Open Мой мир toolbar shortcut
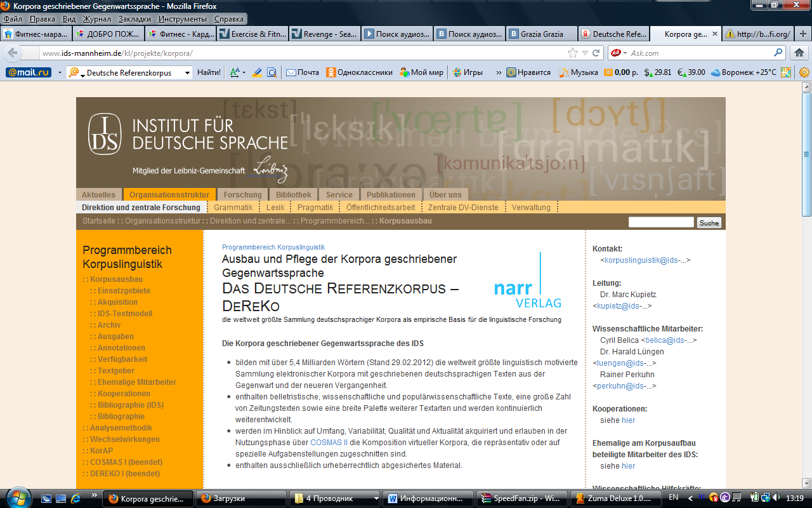 [x=421, y=72]
